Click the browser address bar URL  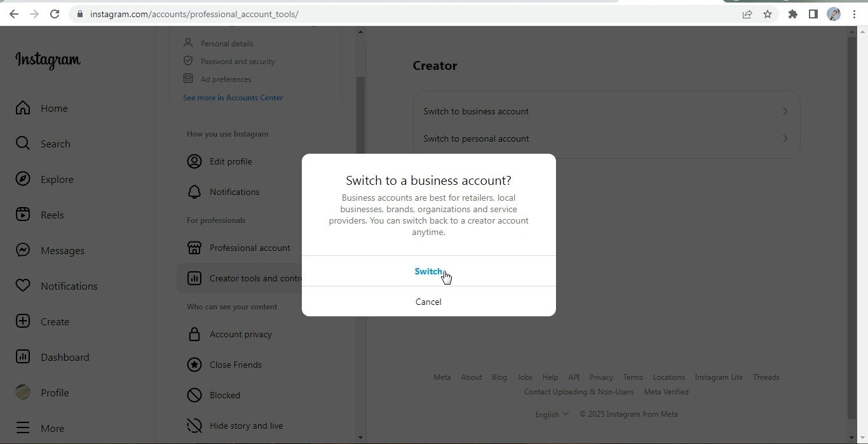[194, 14]
